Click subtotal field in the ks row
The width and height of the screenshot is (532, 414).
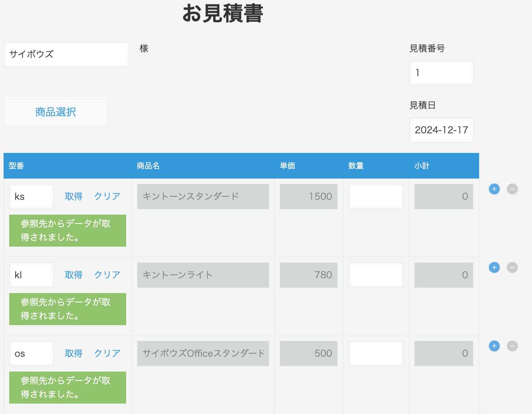[x=444, y=197]
